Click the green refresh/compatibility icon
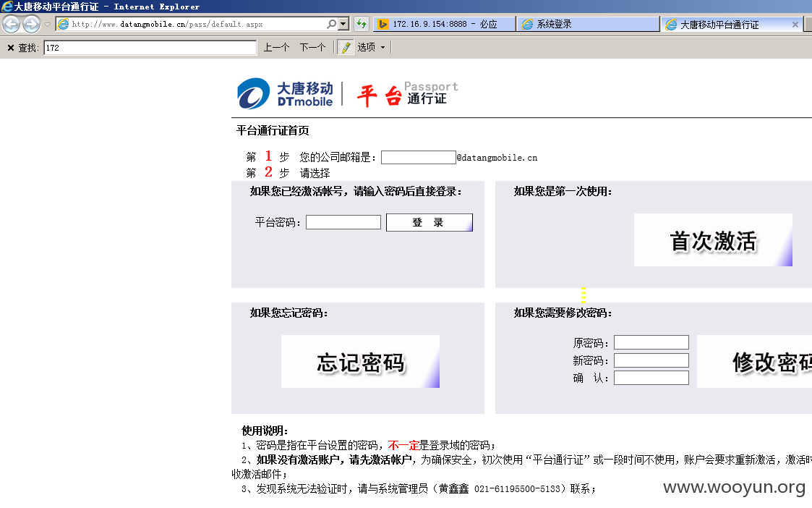 361,24
